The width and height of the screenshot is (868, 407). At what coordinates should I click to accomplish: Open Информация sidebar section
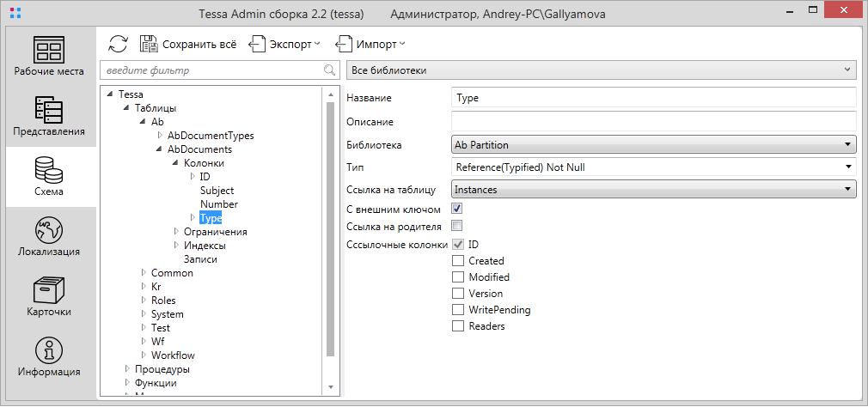(49, 356)
